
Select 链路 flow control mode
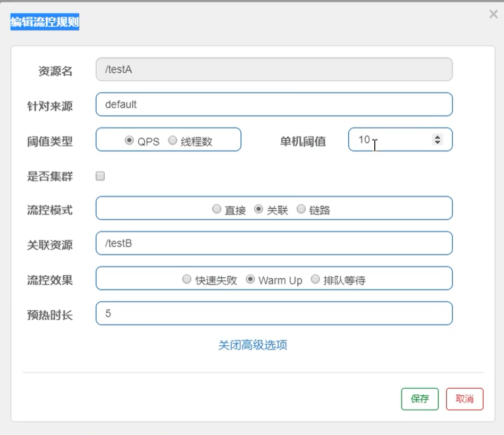click(301, 209)
